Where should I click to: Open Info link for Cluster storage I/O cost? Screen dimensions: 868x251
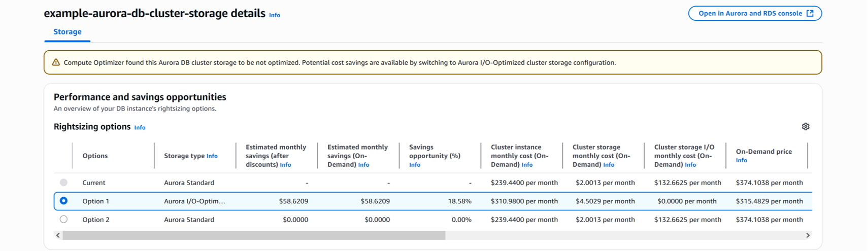[690, 165]
